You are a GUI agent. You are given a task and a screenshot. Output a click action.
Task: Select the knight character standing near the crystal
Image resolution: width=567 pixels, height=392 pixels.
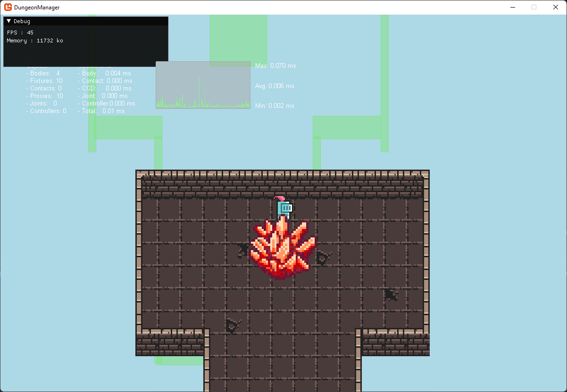coord(284,207)
